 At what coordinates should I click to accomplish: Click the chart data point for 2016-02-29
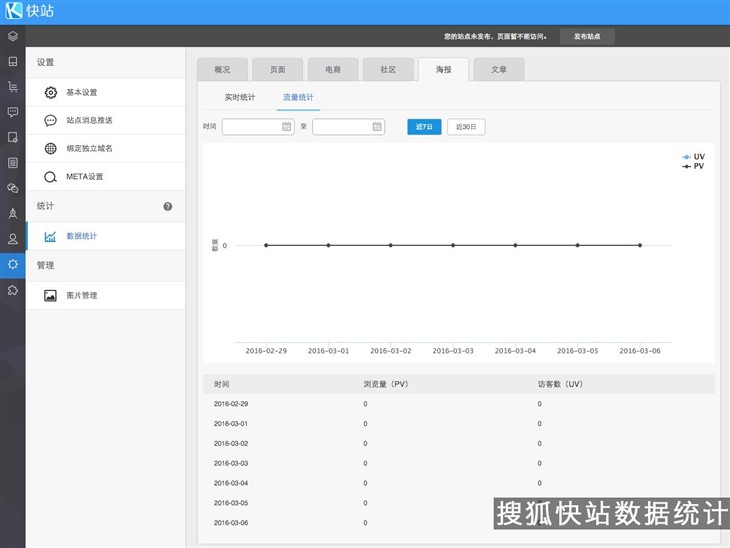[x=266, y=245]
